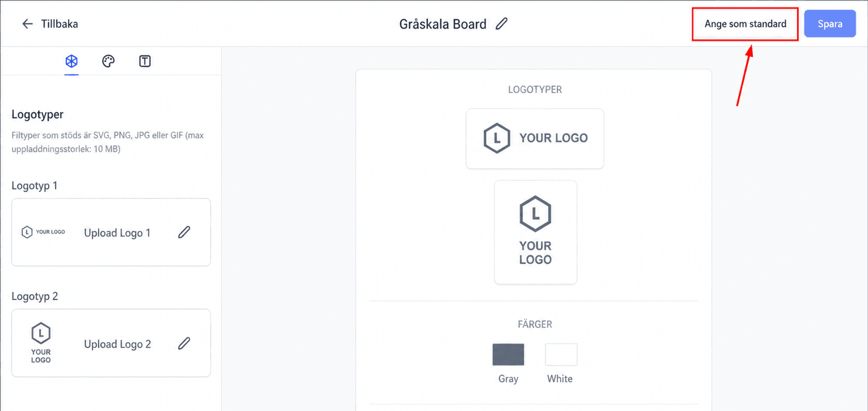Viewport: 868px width, 411px height.
Task: Select the White color swatch
Action: (x=561, y=354)
